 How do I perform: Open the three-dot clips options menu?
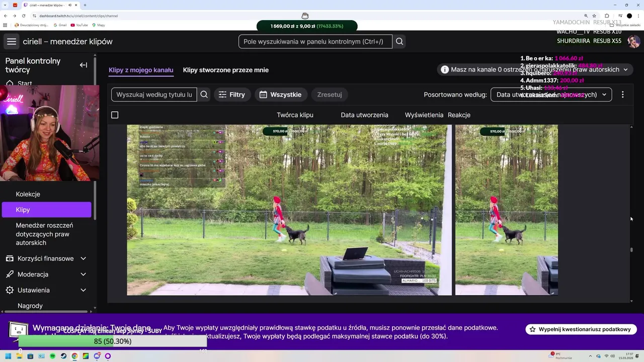(x=622, y=95)
